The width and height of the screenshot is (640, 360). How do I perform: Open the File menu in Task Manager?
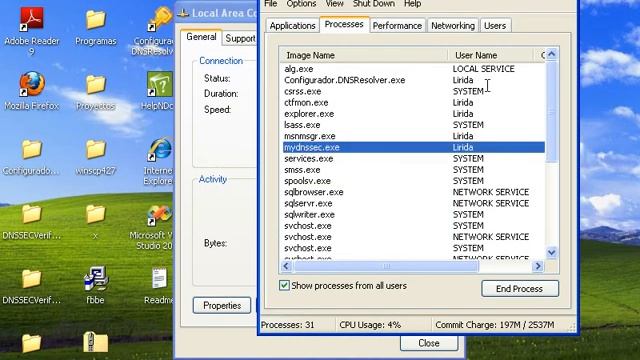coord(271,4)
